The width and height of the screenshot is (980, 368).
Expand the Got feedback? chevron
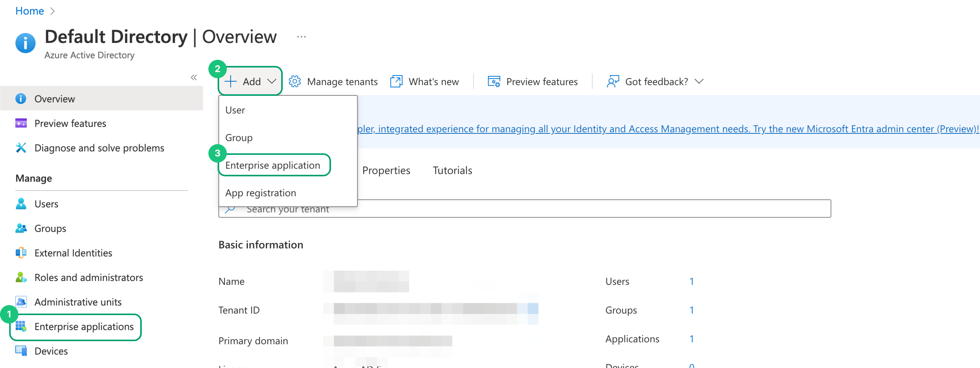tap(699, 81)
